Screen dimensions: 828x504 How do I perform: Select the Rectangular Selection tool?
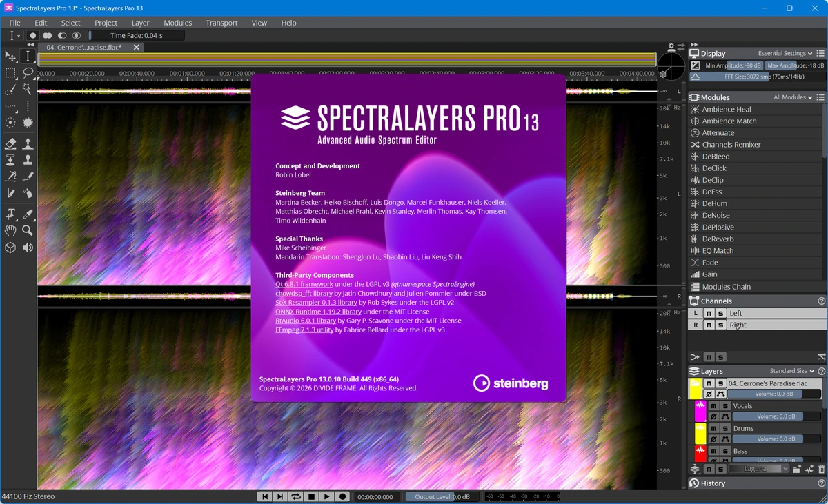pyautogui.click(x=10, y=72)
